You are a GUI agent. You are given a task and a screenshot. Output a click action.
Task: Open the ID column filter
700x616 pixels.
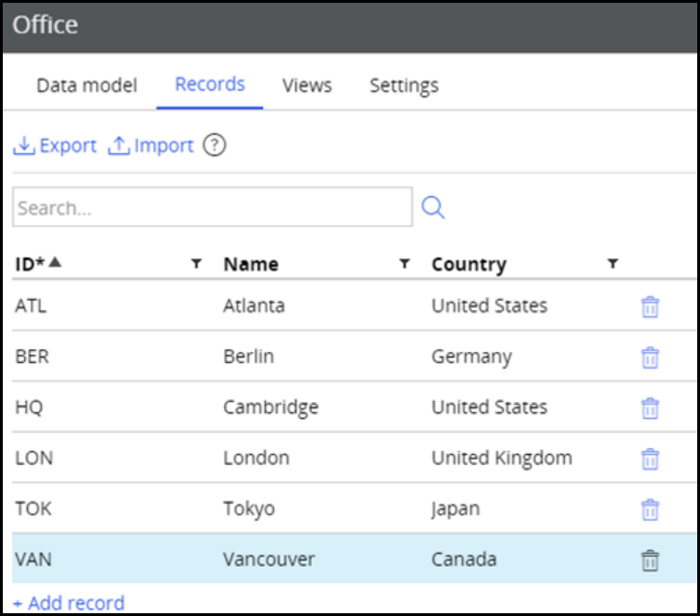pyautogui.click(x=196, y=264)
